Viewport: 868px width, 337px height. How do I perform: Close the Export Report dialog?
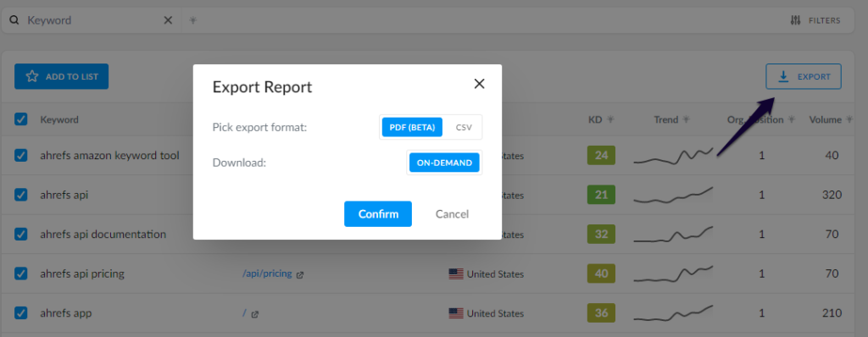click(480, 84)
